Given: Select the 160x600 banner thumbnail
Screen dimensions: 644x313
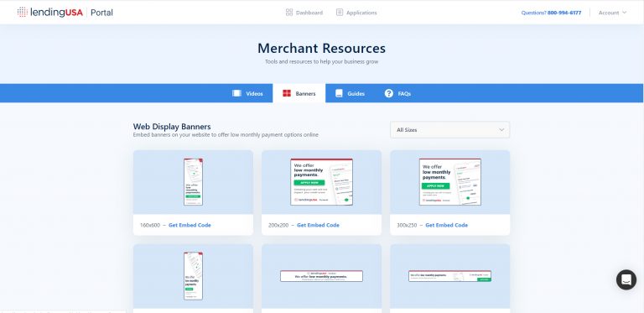Looking at the screenshot, I should [x=193, y=181].
